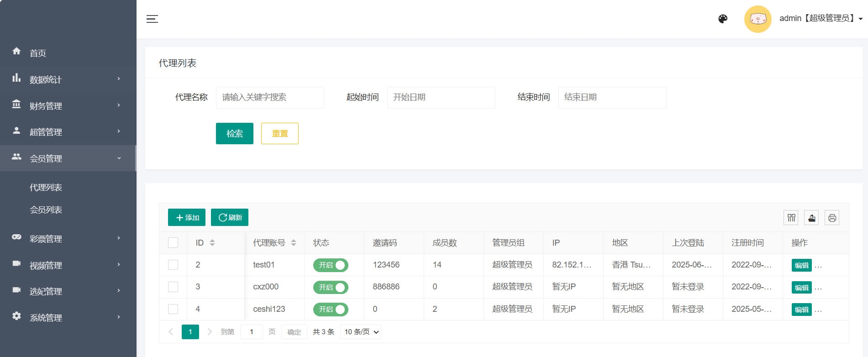Go to 首页 in the sidebar
868x357 pixels.
point(38,53)
